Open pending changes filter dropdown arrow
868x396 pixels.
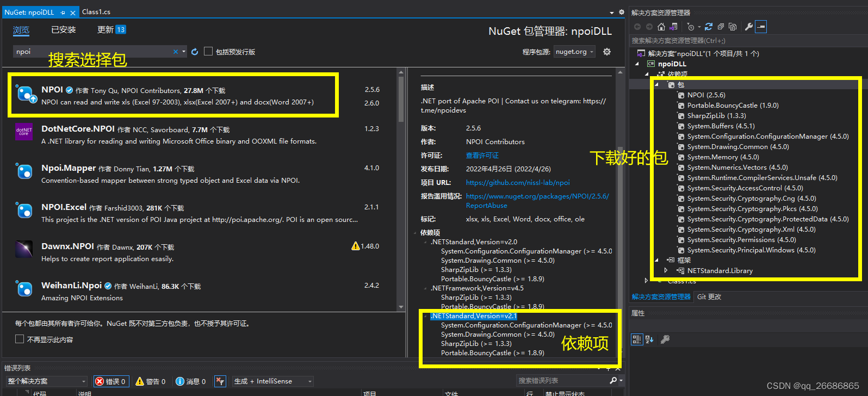[699, 27]
